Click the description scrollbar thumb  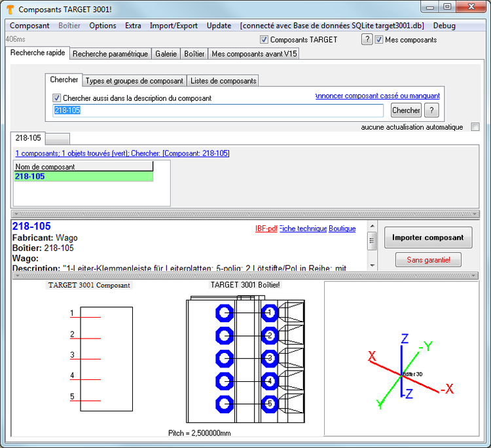click(372, 241)
